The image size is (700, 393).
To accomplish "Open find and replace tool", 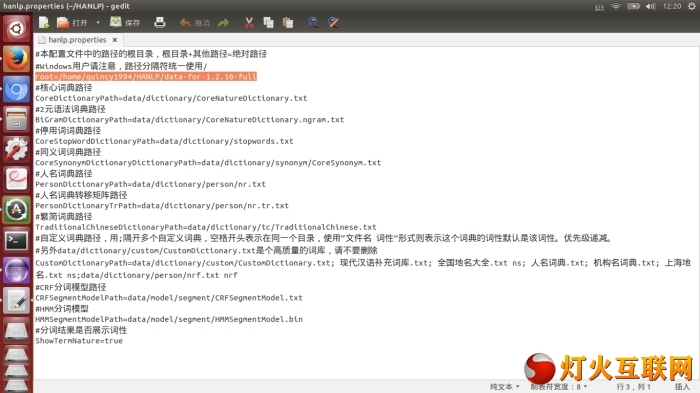I will 333,22.
